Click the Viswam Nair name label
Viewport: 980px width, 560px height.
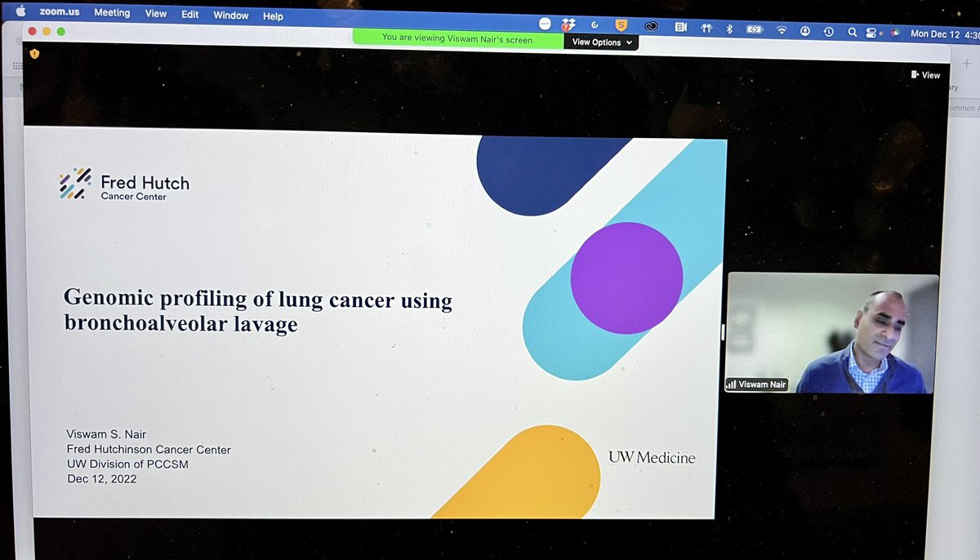click(x=756, y=384)
